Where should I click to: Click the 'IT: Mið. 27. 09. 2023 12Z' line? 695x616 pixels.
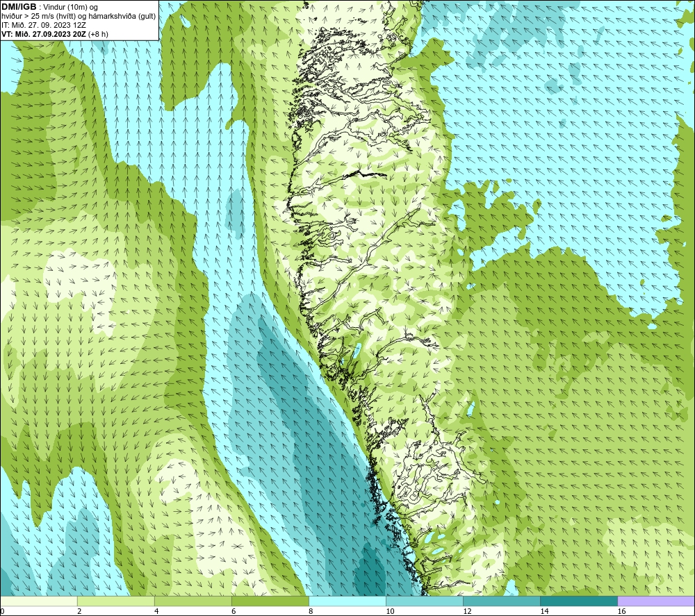point(43,25)
